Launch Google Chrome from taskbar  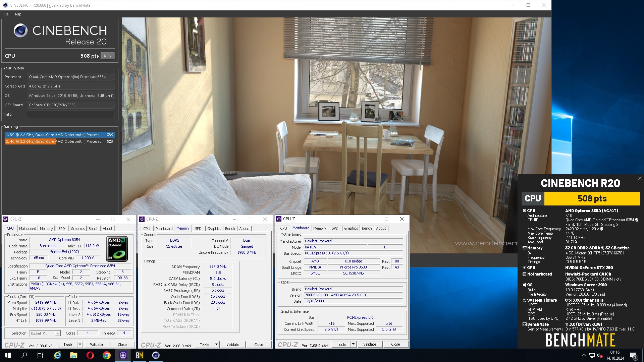pyautogui.click(x=107, y=355)
